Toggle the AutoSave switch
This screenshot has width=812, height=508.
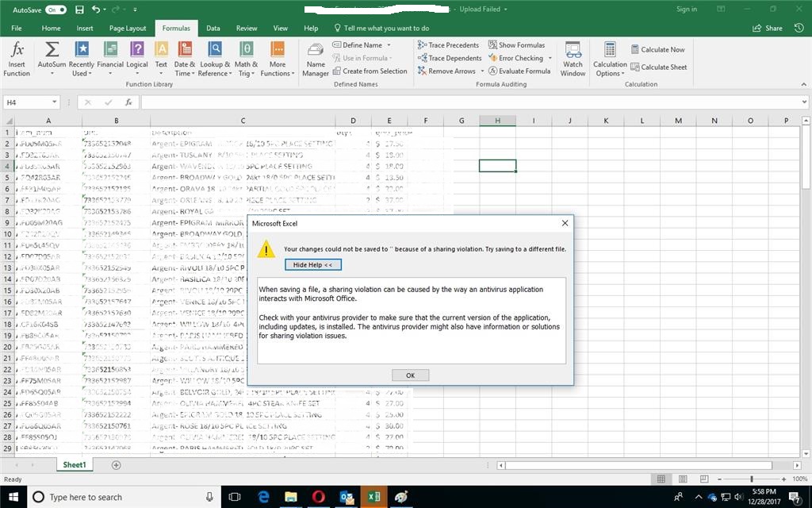[x=56, y=10]
